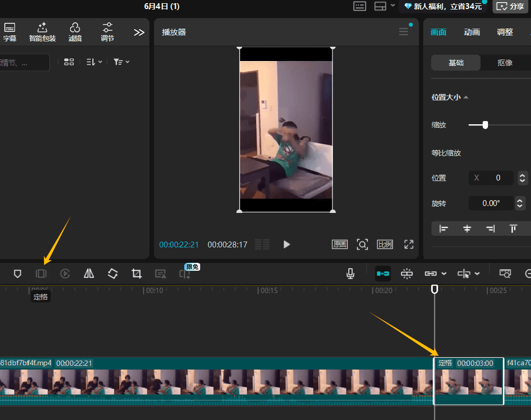
Task: Click the 缩放 scale slider handle
Action: [x=485, y=125]
